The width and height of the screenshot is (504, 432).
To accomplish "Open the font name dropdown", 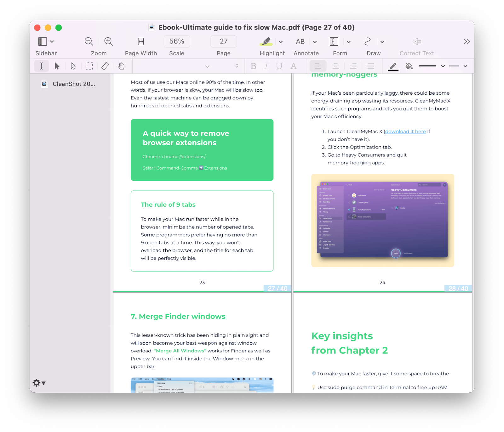I will (207, 66).
